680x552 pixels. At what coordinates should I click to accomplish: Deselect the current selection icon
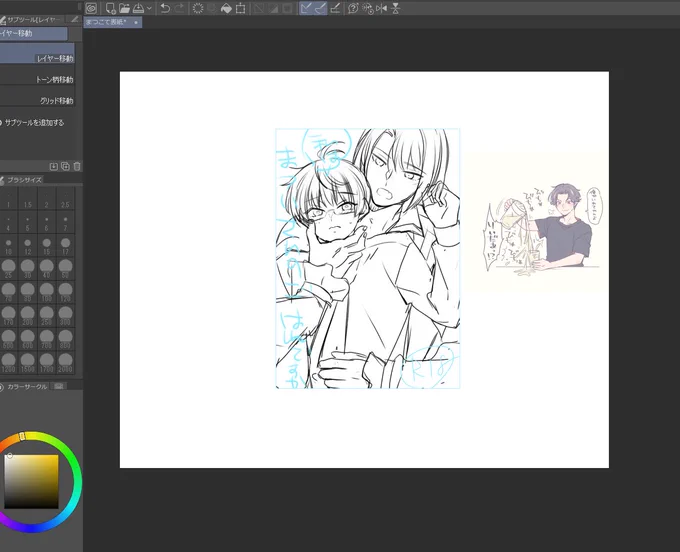(259, 8)
